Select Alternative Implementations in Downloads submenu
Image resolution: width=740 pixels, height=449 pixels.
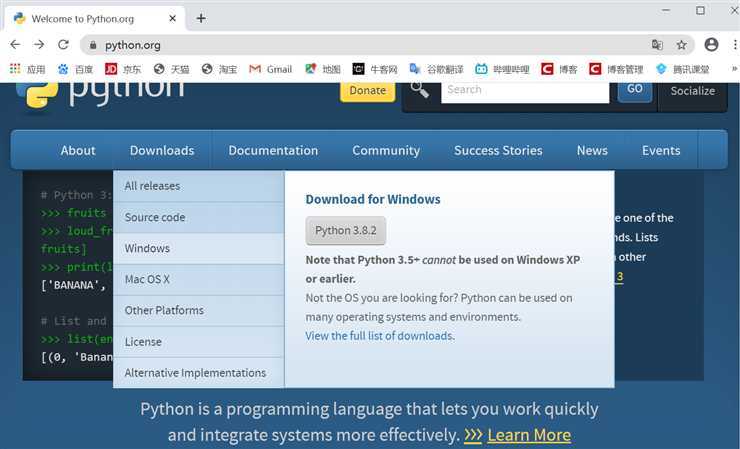(199, 373)
